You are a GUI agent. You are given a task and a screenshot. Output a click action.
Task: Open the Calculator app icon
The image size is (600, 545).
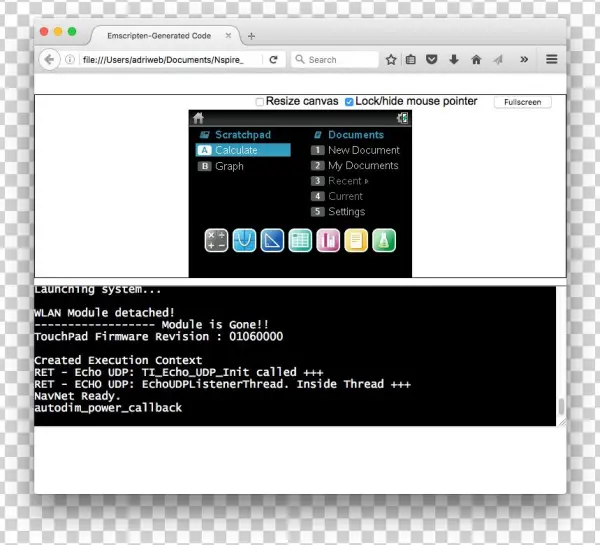216,241
